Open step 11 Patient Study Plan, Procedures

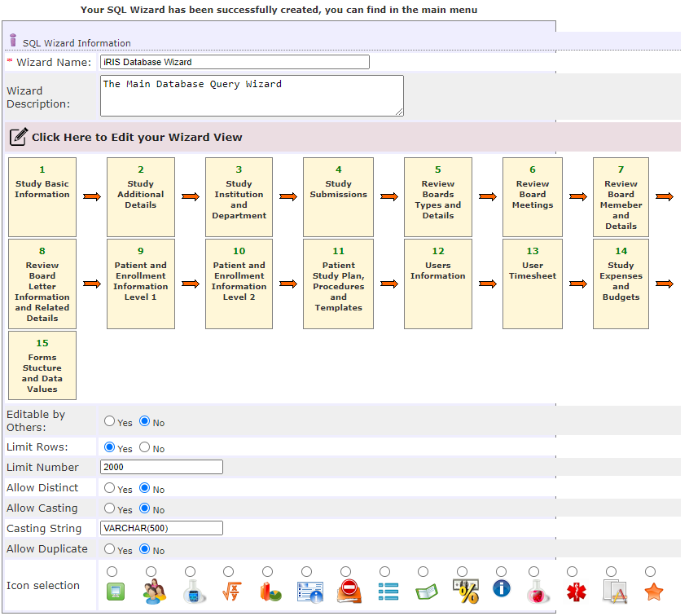point(338,284)
